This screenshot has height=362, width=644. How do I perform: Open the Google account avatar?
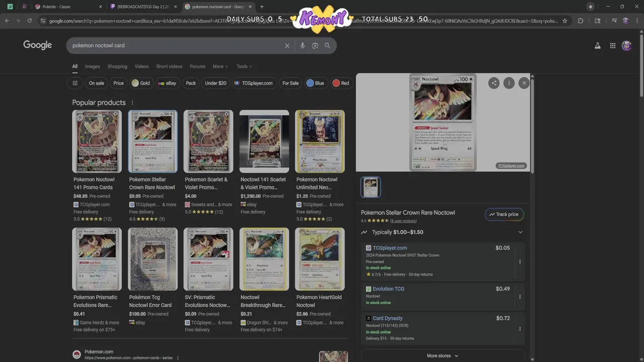click(x=626, y=45)
